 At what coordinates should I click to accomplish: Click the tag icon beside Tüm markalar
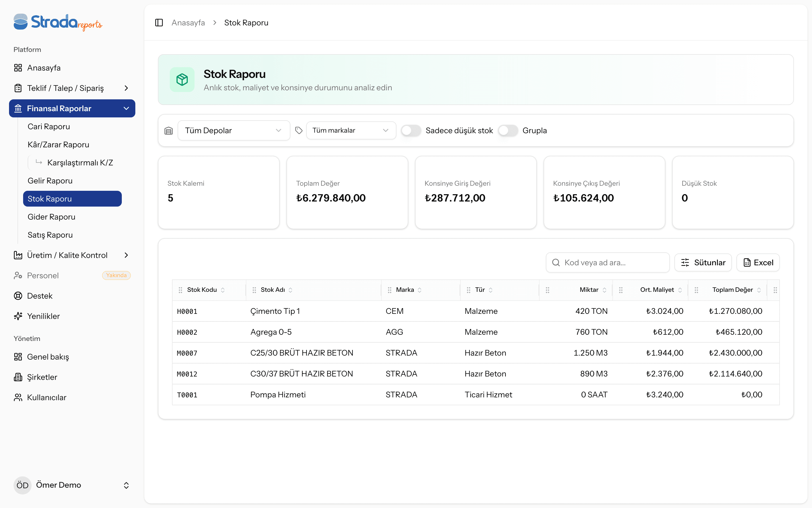pos(299,130)
